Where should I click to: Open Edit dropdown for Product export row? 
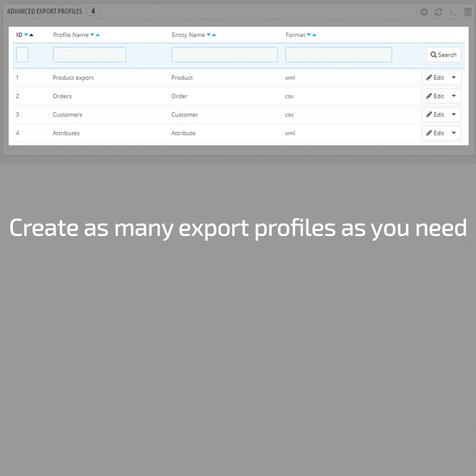click(453, 78)
